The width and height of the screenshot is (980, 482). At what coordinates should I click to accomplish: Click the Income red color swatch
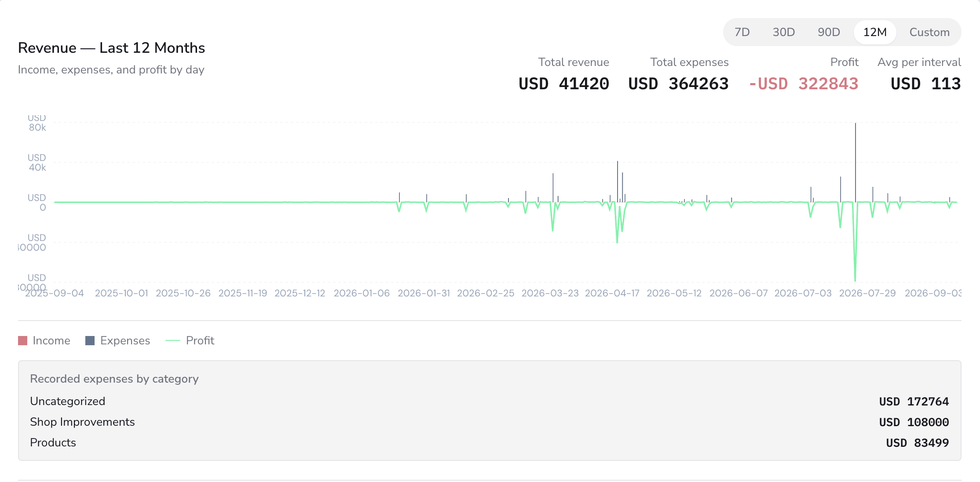[23, 340]
